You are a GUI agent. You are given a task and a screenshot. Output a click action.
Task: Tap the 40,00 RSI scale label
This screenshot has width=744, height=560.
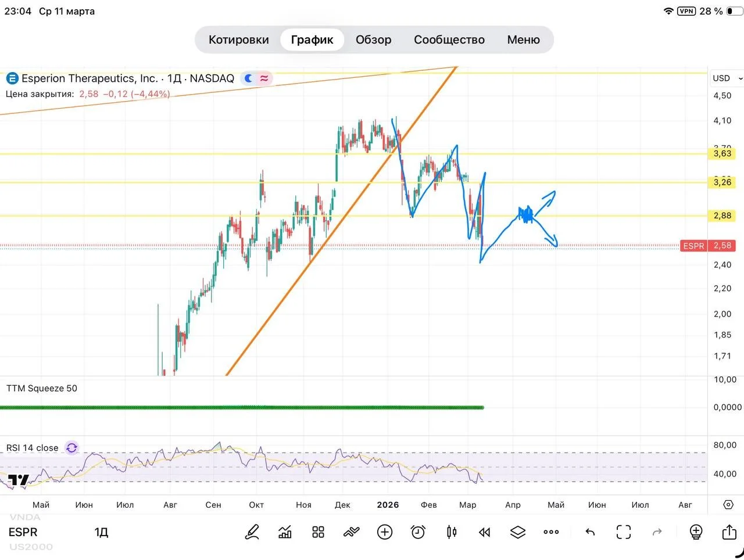(x=725, y=473)
